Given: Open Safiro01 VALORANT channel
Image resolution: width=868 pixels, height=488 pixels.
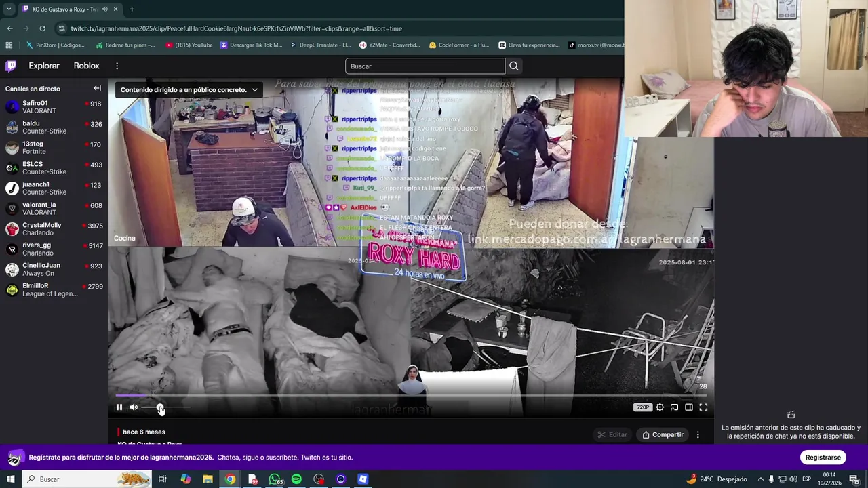Looking at the screenshot, I should (54, 107).
